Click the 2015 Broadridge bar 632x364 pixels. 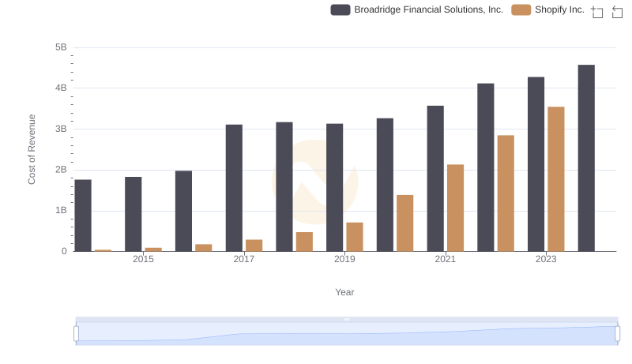point(133,214)
